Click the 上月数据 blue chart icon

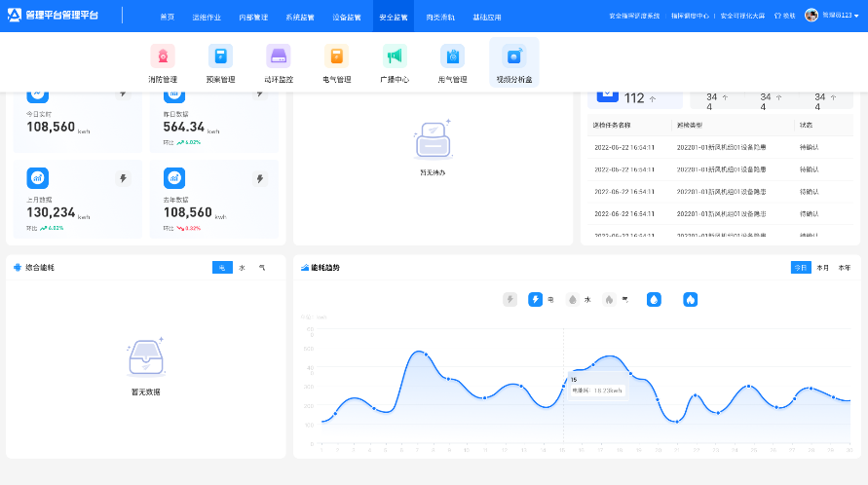click(37, 178)
